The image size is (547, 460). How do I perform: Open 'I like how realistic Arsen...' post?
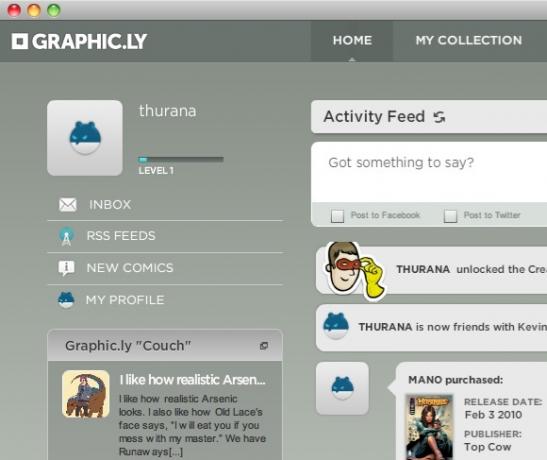pos(193,380)
